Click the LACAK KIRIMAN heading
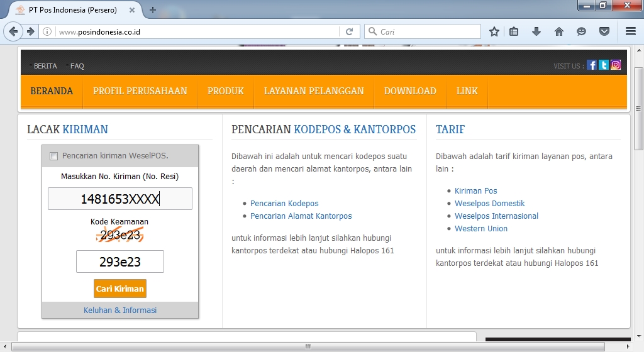This screenshot has height=352, width=644. click(67, 129)
